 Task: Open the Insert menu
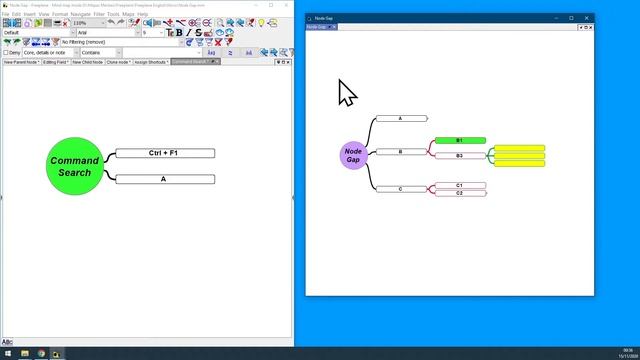coord(29,14)
